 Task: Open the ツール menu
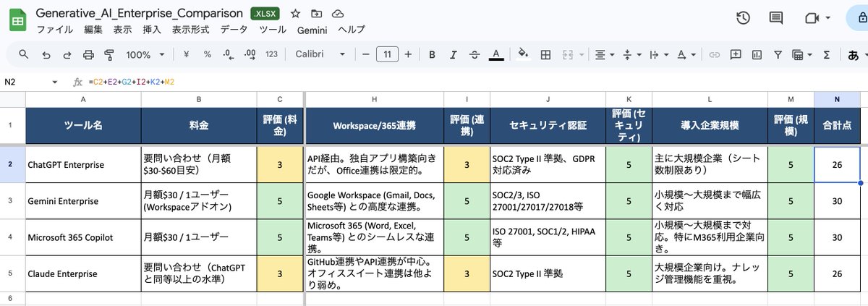point(273,30)
